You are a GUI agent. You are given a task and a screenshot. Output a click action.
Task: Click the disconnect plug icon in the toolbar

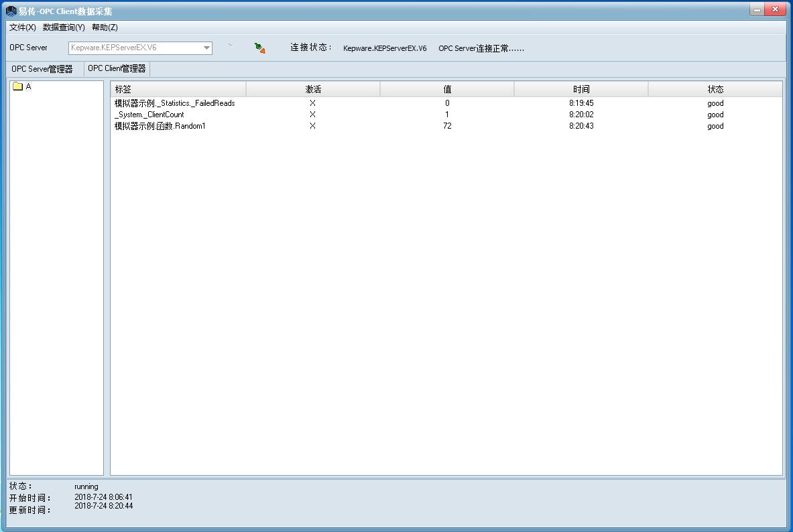click(260, 48)
